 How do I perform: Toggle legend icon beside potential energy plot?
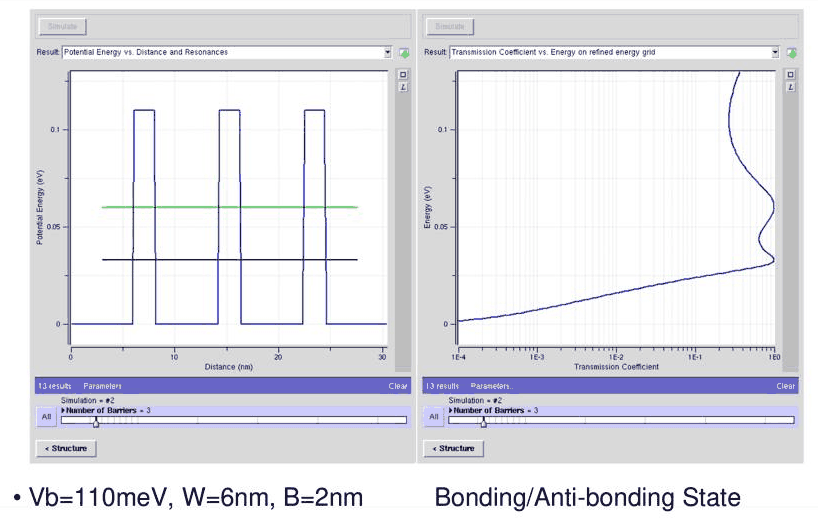point(403,87)
